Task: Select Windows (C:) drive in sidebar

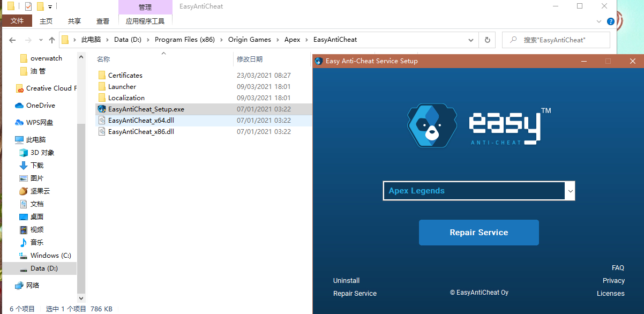Action: [x=50, y=256]
